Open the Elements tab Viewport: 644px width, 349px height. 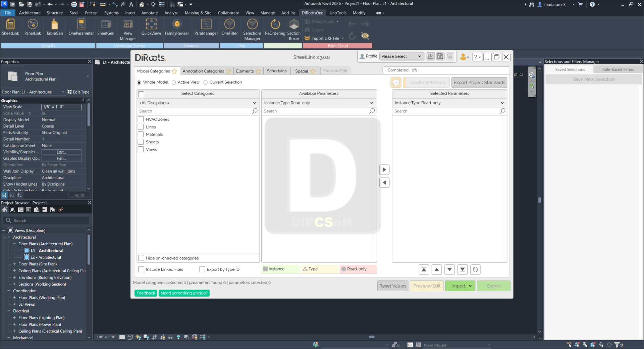pos(248,71)
